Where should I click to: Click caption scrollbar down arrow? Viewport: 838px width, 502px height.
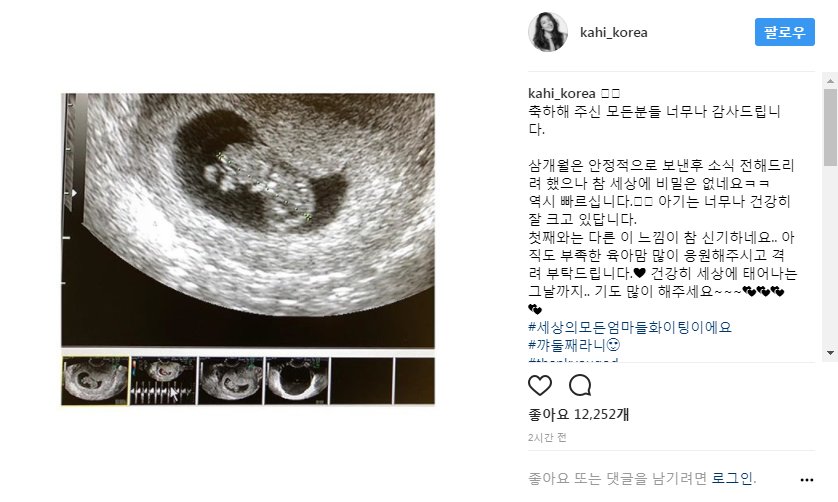coord(831,353)
